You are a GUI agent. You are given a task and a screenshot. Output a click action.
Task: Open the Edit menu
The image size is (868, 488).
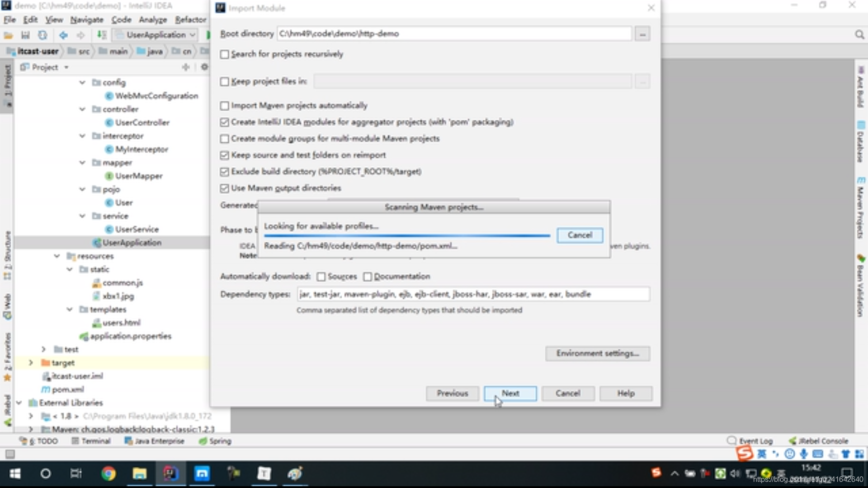coord(30,19)
